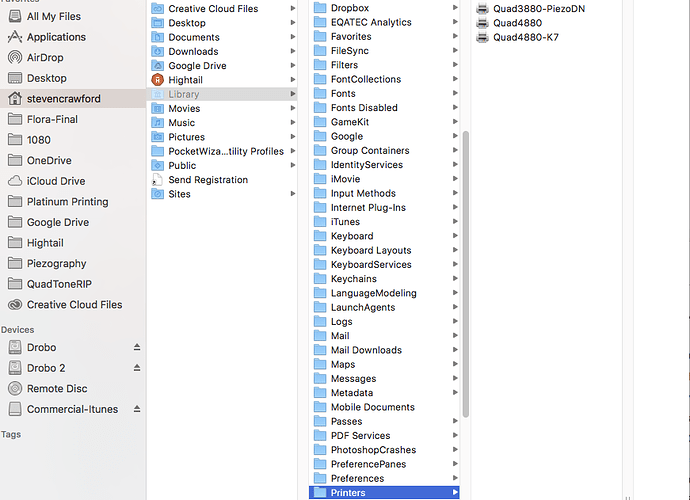Eject the Commercial-Itunes volume
This screenshot has width=690, height=500.
tap(137, 409)
